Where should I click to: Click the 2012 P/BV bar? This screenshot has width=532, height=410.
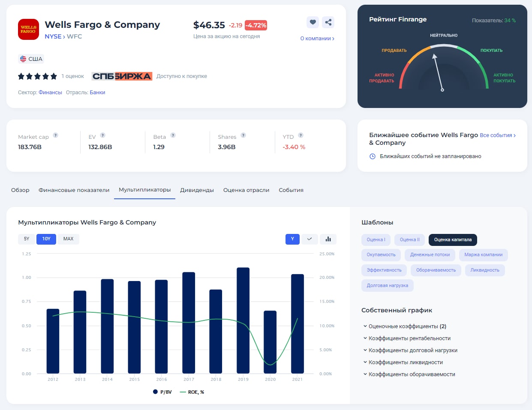pyautogui.click(x=53, y=341)
